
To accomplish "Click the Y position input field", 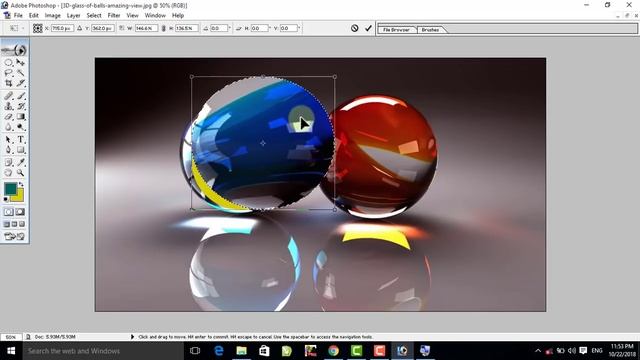I will [x=102, y=28].
